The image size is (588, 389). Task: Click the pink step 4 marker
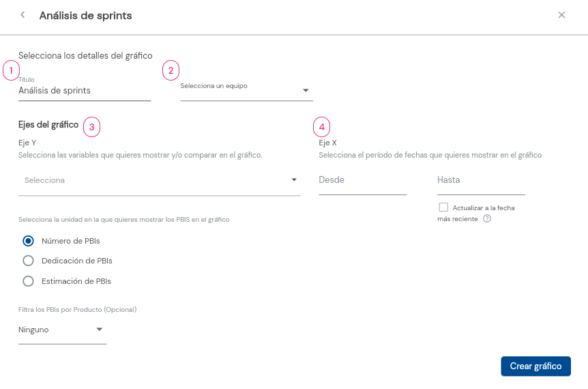(x=321, y=127)
